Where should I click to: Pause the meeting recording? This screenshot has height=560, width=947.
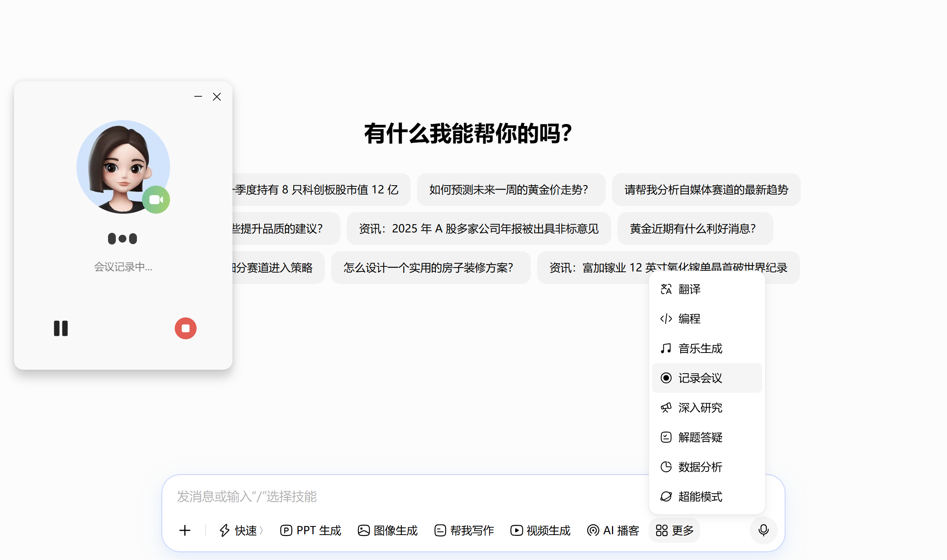[x=61, y=328]
